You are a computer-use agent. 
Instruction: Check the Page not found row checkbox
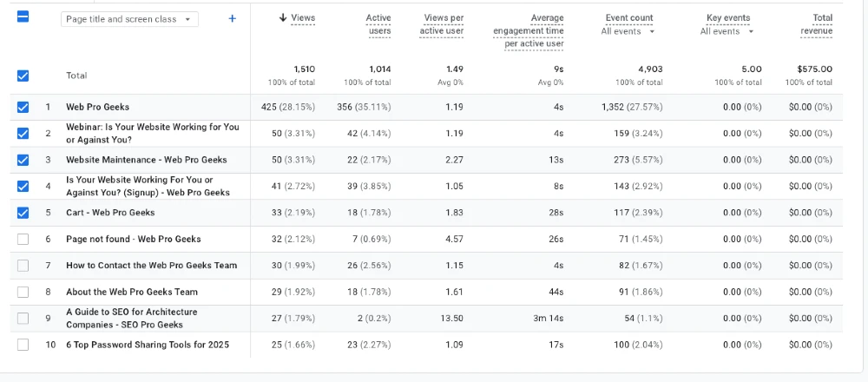tap(23, 239)
